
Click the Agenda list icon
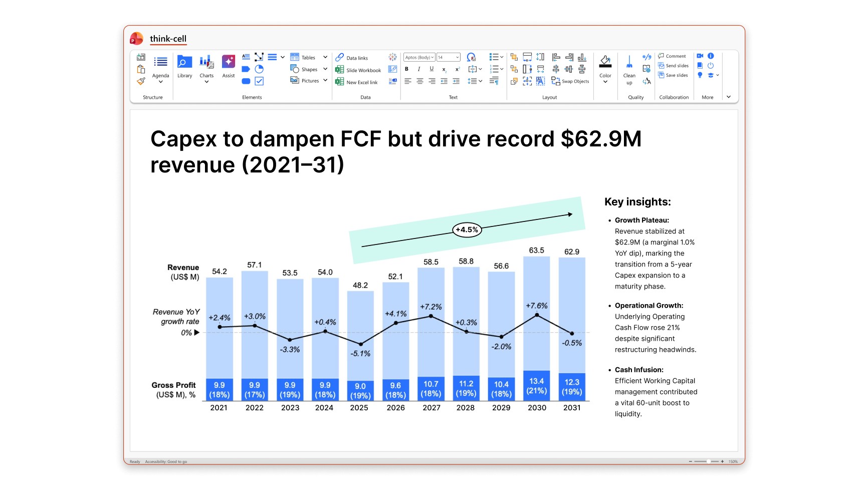click(160, 62)
